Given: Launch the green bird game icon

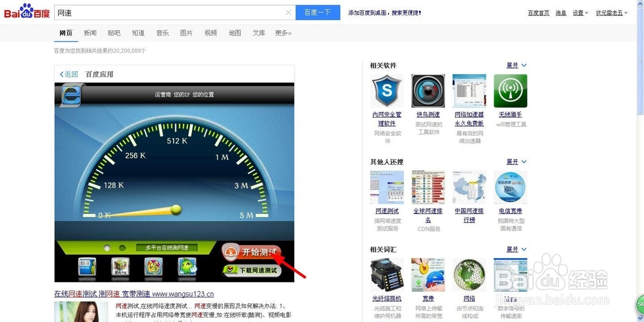Looking at the screenshot, I should click(187, 267).
